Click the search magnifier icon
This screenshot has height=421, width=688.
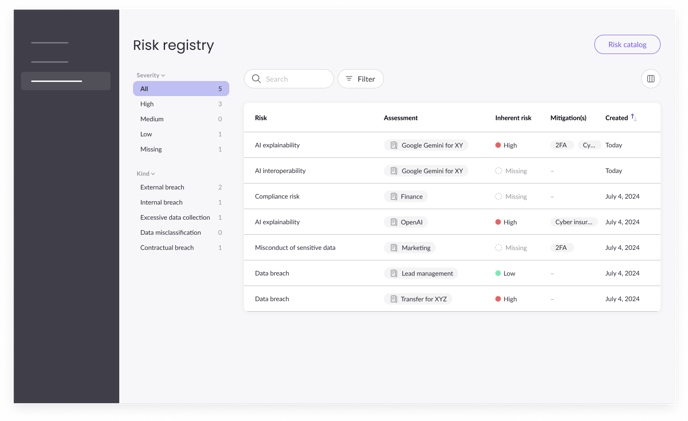tap(256, 79)
